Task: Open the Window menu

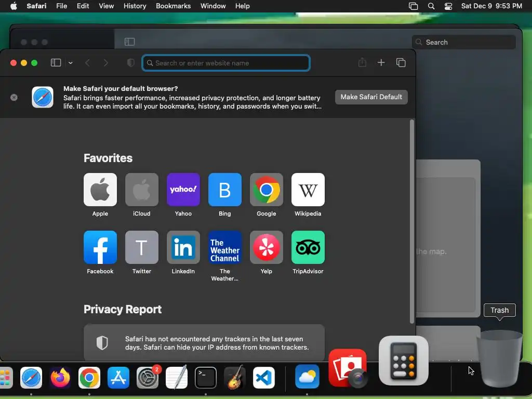Action: (x=213, y=6)
